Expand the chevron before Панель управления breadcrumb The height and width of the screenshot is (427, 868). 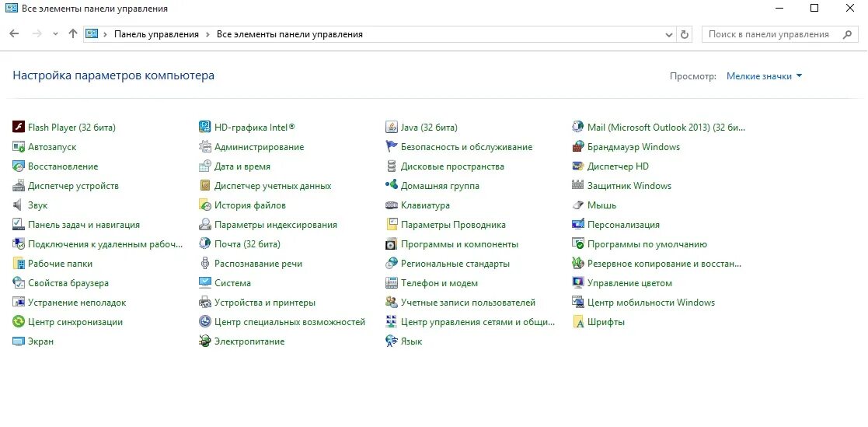pyautogui.click(x=105, y=34)
